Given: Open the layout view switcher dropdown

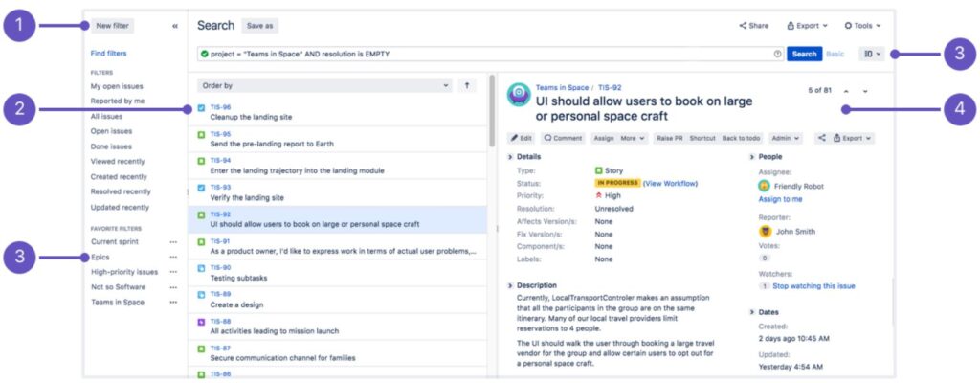Looking at the screenshot, I should pos(872,54).
